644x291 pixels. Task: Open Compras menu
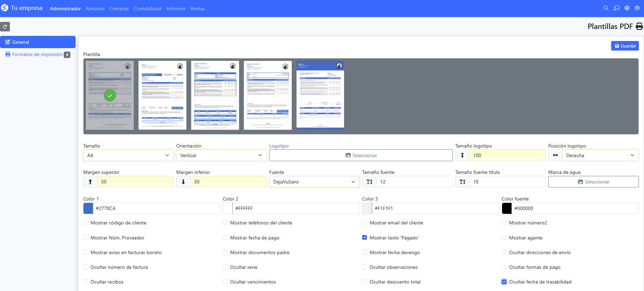pos(119,9)
